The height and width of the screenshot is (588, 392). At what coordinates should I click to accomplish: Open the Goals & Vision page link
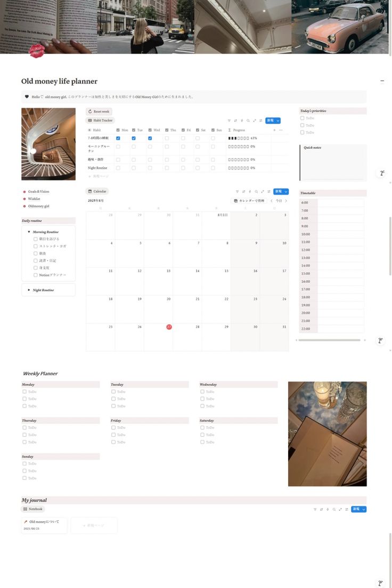click(38, 191)
